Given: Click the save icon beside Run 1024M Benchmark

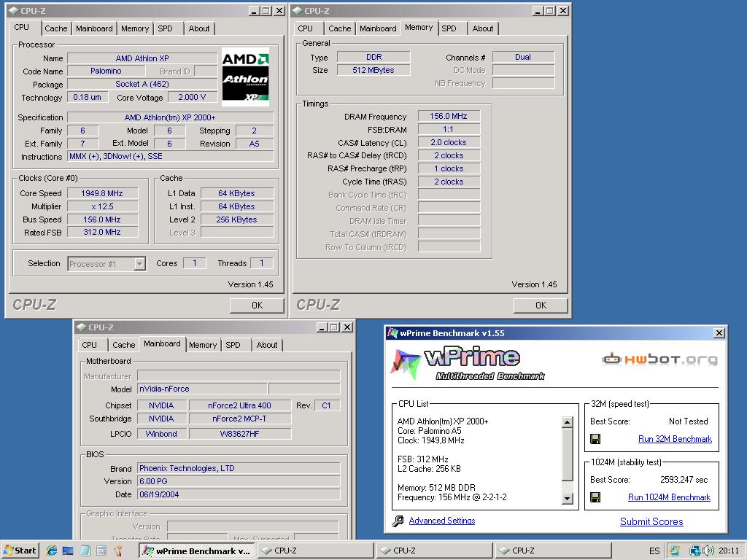Looking at the screenshot, I should point(595,497).
